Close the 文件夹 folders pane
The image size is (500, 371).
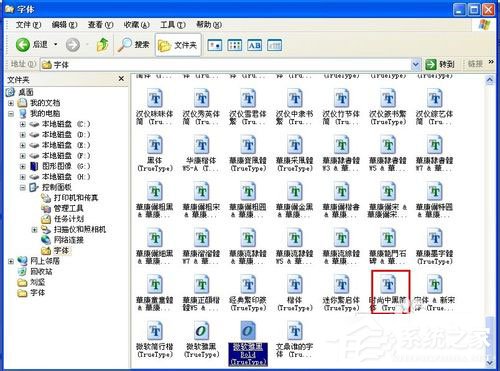[x=121, y=79]
